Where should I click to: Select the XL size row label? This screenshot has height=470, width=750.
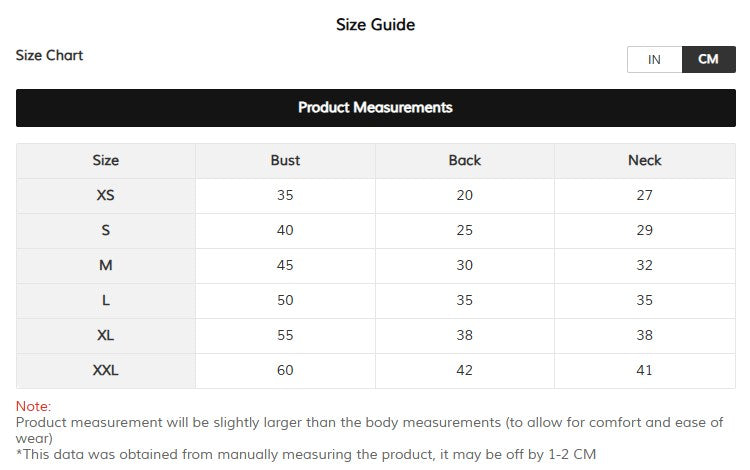tap(106, 335)
